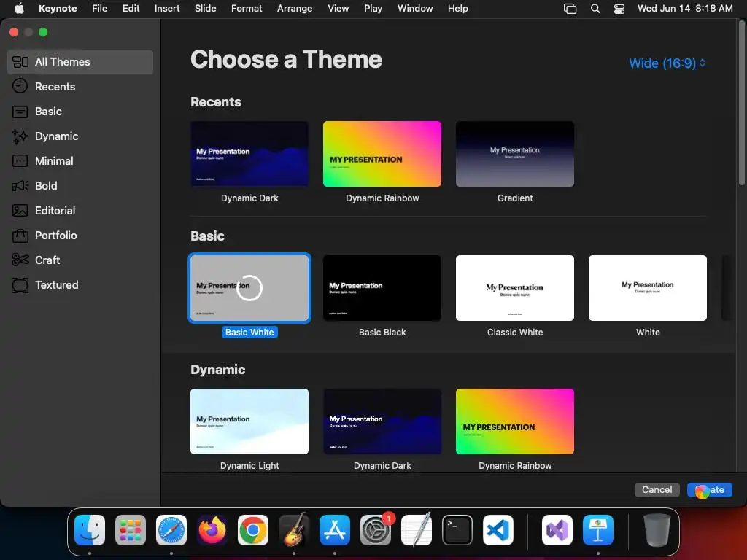Choose the Gradient theme thumbnail
747x560 pixels.
pos(515,153)
